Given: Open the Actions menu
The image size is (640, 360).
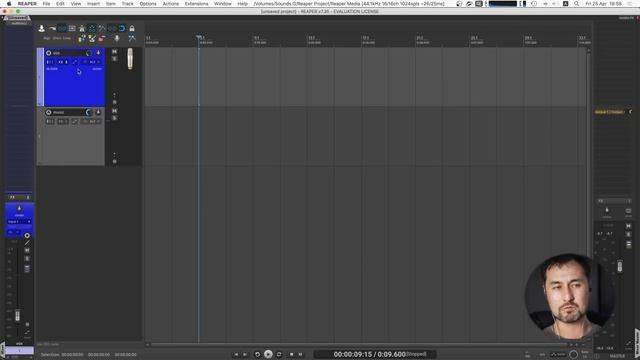Looking at the screenshot, I should tap(171, 4).
